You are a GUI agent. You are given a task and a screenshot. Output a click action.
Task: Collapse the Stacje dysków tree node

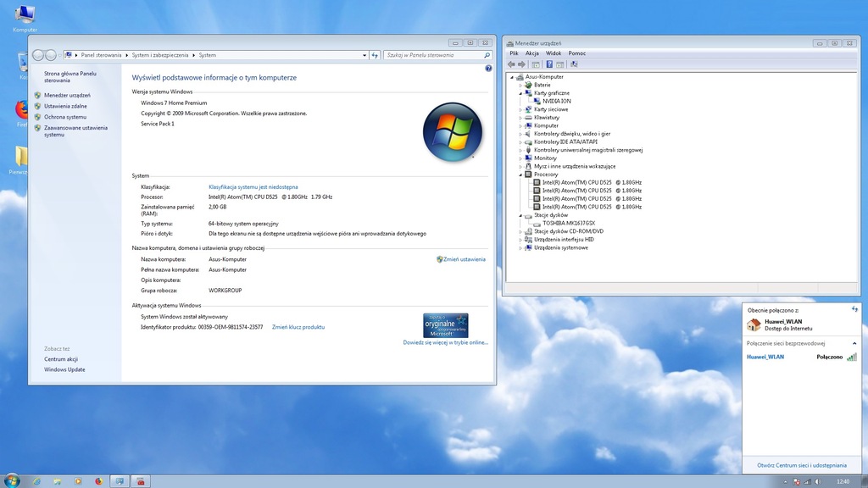[521, 215]
